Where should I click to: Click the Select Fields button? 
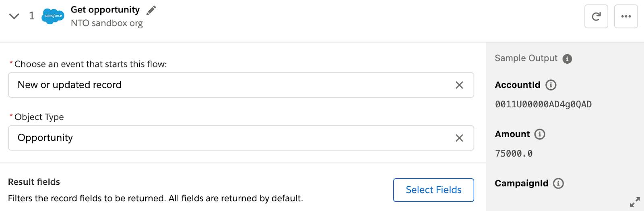pyautogui.click(x=433, y=190)
